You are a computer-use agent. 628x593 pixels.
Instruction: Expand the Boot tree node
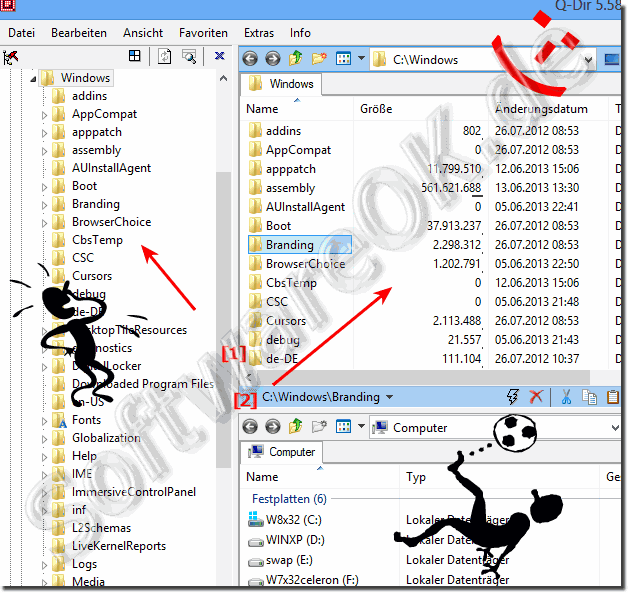tap(44, 187)
